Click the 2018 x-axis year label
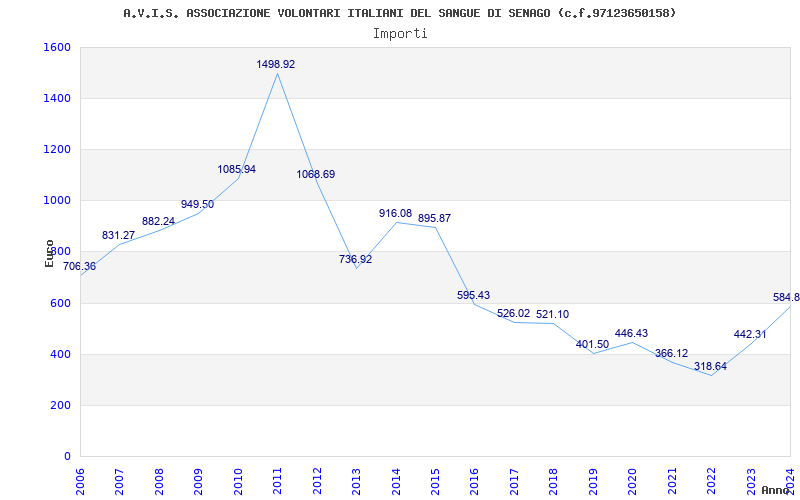This screenshot has width=800, height=500. tap(554, 482)
